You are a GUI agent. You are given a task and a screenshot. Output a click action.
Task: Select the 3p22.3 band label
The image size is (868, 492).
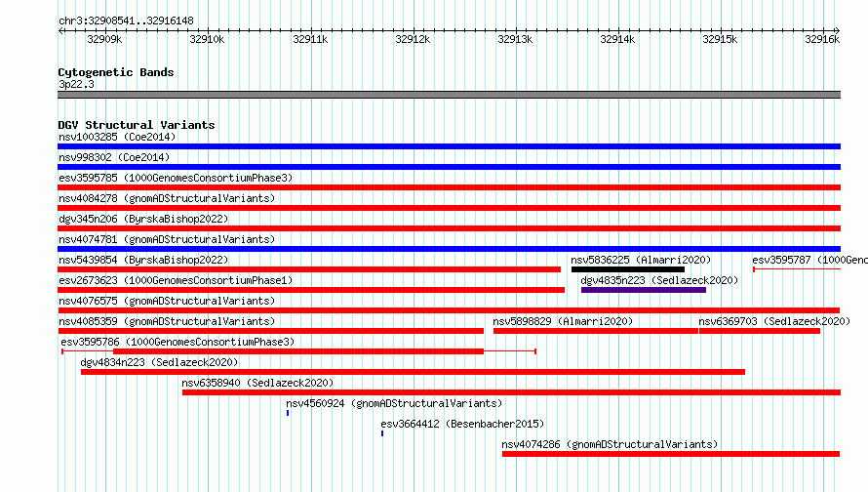click(x=76, y=84)
